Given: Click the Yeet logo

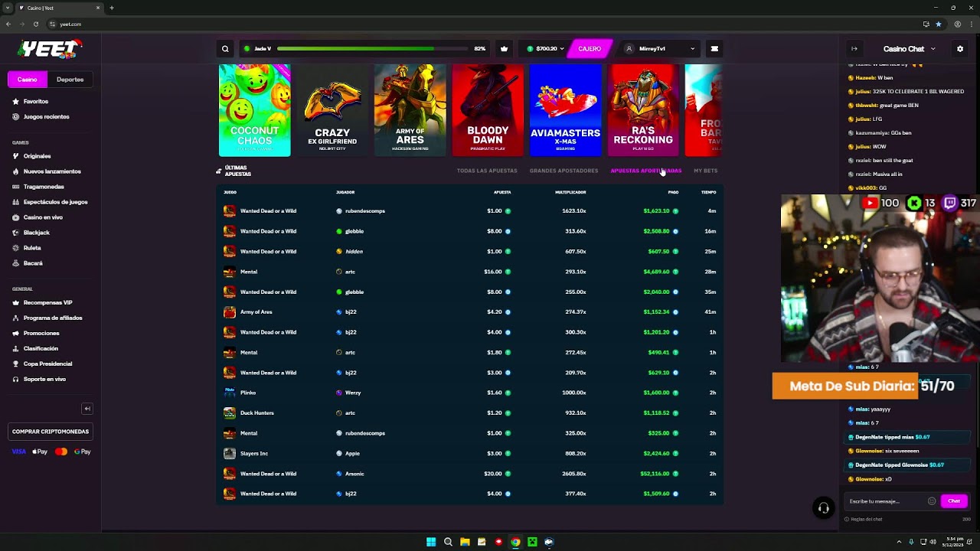Looking at the screenshot, I should [x=51, y=49].
